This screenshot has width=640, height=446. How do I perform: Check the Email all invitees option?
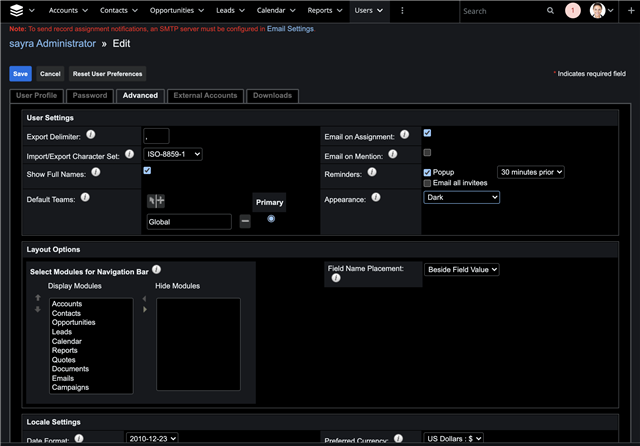tap(428, 183)
